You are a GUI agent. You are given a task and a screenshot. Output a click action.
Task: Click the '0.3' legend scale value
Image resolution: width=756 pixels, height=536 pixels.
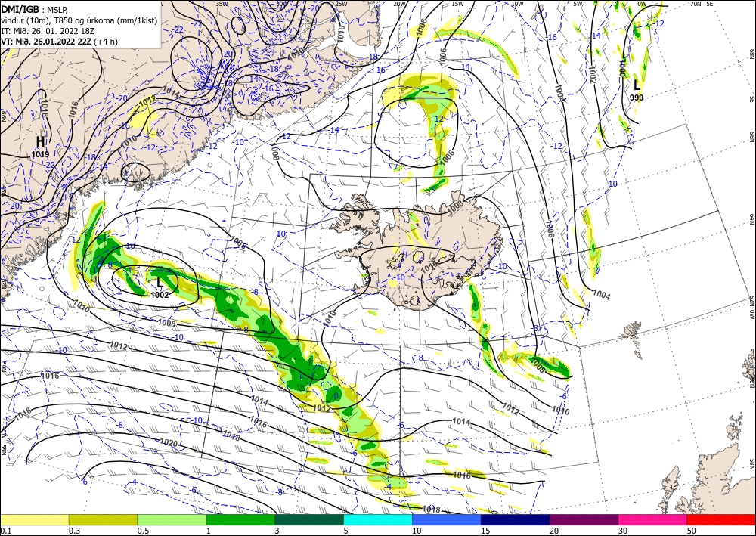pos(74,531)
